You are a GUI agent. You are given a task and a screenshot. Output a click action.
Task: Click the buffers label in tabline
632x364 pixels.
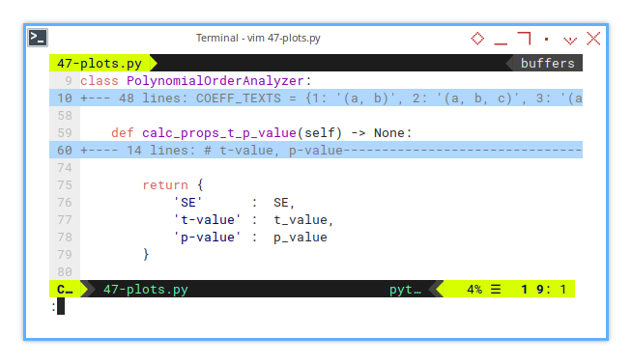click(547, 63)
